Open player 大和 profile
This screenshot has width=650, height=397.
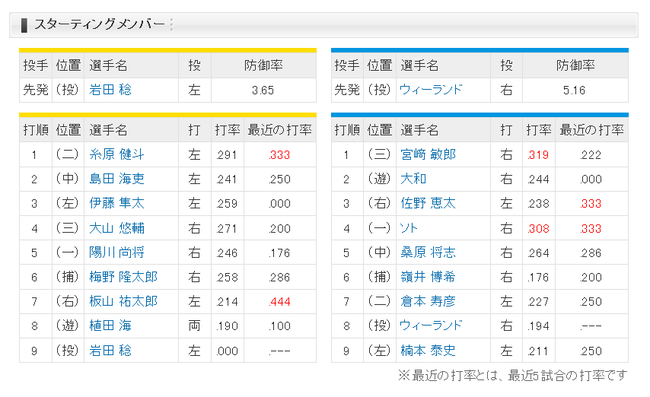413,179
